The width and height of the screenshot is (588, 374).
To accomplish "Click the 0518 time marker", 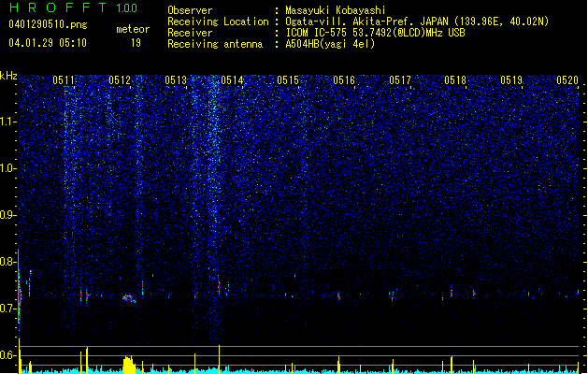I will point(455,80).
